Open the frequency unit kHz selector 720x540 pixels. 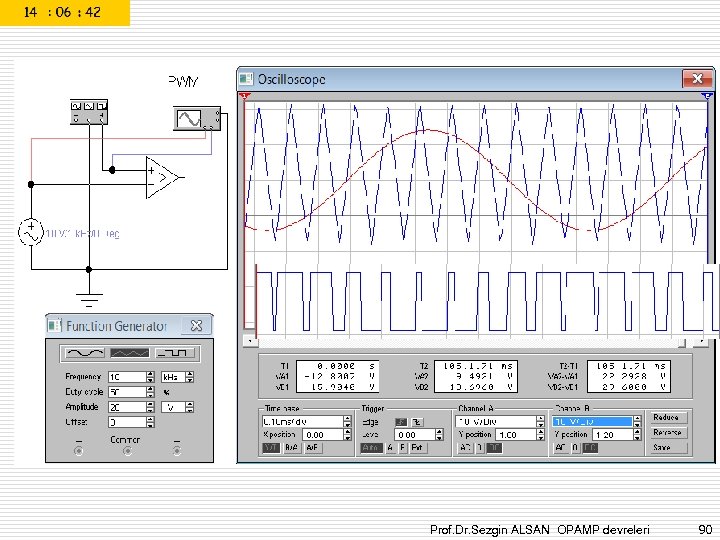[x=173, y=378]
